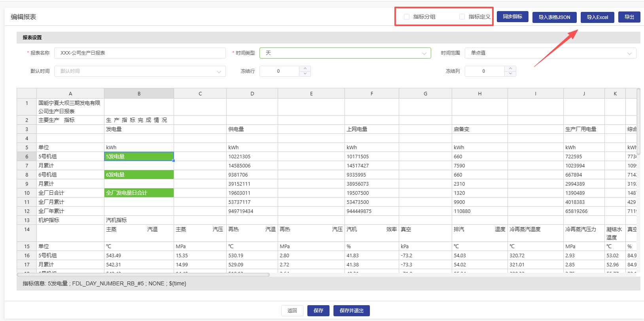Viewport: 644px width, 321px height.
Task: Click the 返回 button
Action: (292, 311)
